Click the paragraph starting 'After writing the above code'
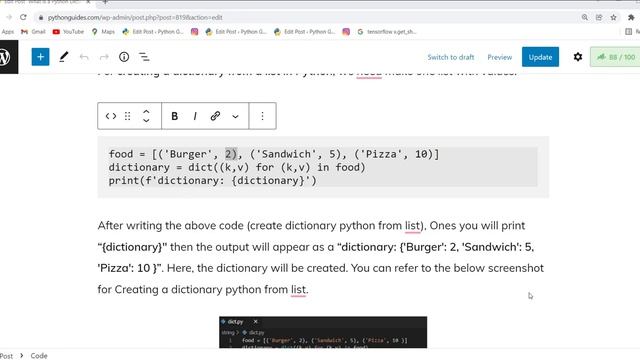The width and height of the screenshot is (640, 360). pos(321,258)
